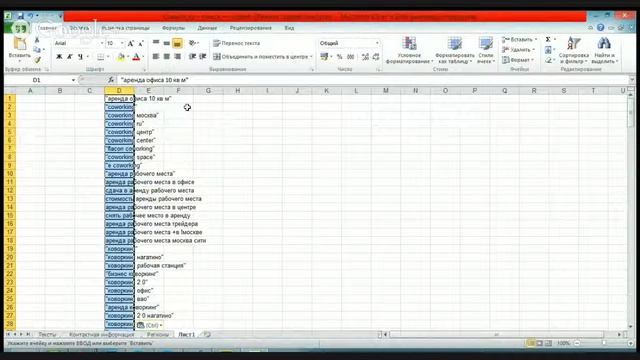The image size is (640, 360).
Task: Click the AutoSum sigma icon
Action: point(548,40)
